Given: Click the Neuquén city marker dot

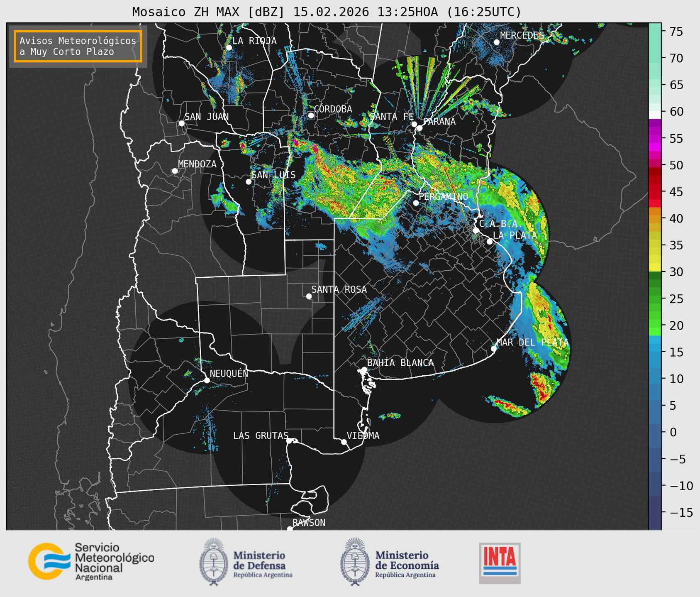Looking at the screenshot, I should pyautogui.click(x=207, y=380).
